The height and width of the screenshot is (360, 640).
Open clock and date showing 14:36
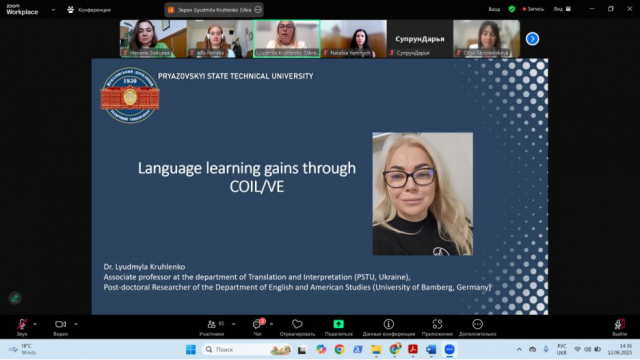tap(620, 349)
